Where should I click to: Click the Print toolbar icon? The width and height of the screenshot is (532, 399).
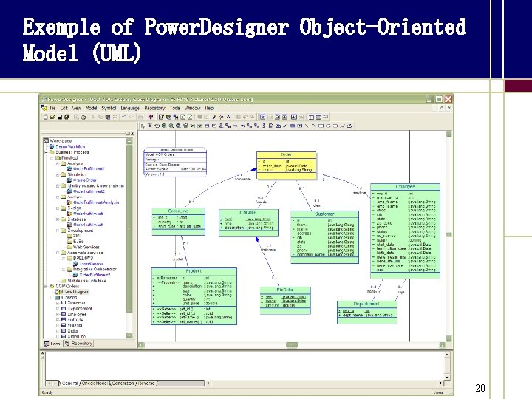click(83, 117)
